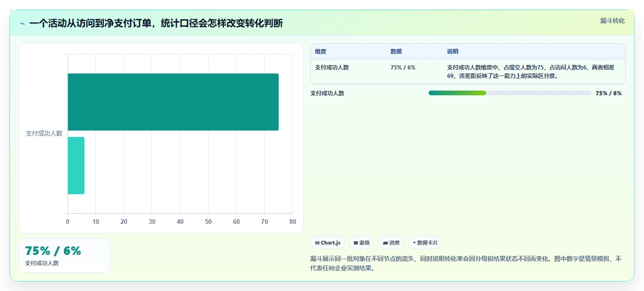This screenshot has height=291, width=644.
Task: Click the 说明 column header
Action: tap(453, 52)
